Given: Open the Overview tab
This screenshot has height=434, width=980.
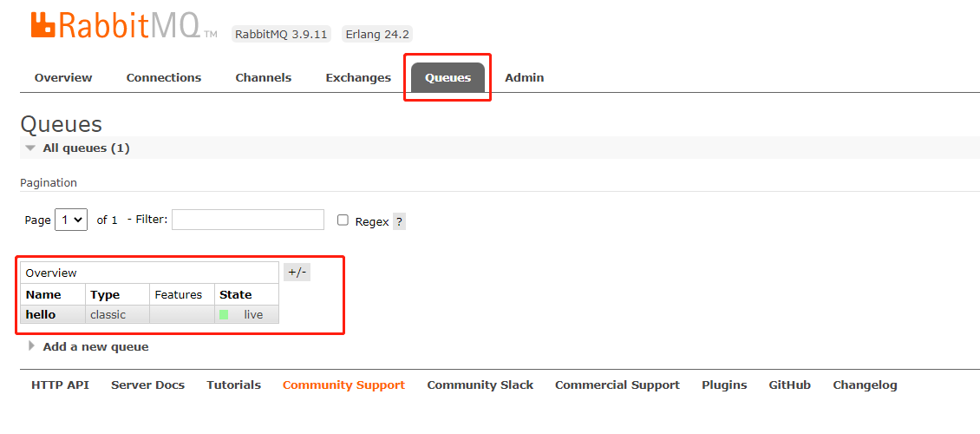Looking at the screenshot, I should (x=63, y=77).
